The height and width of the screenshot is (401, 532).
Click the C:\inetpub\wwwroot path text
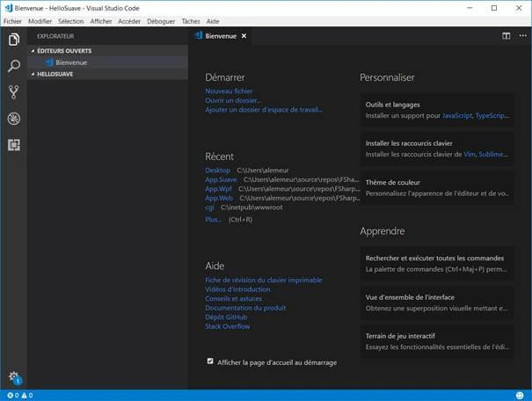coord(251,208)
